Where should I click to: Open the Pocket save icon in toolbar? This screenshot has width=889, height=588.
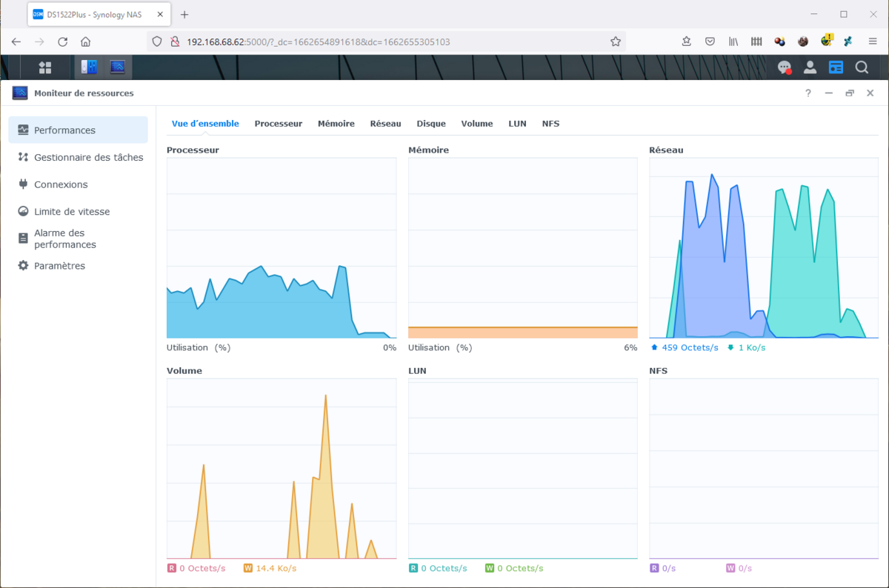point(710,41)
